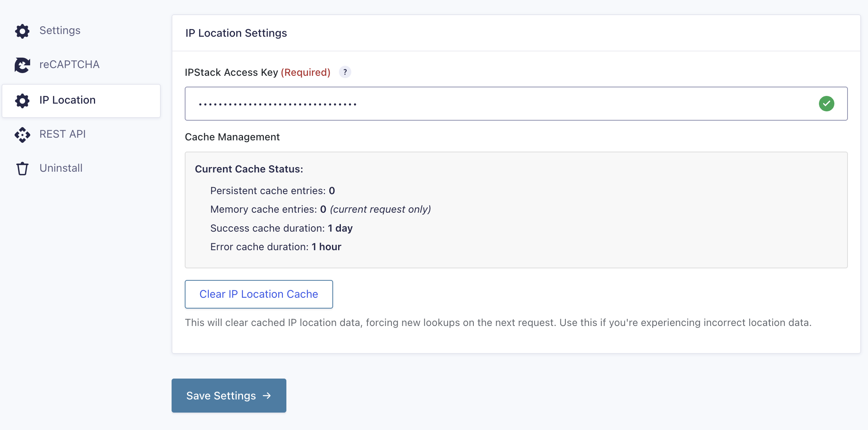868x430 pixels.
Task: Click the green checkmark validation icon
Action: pyautogui.click(x=826, y=104)
